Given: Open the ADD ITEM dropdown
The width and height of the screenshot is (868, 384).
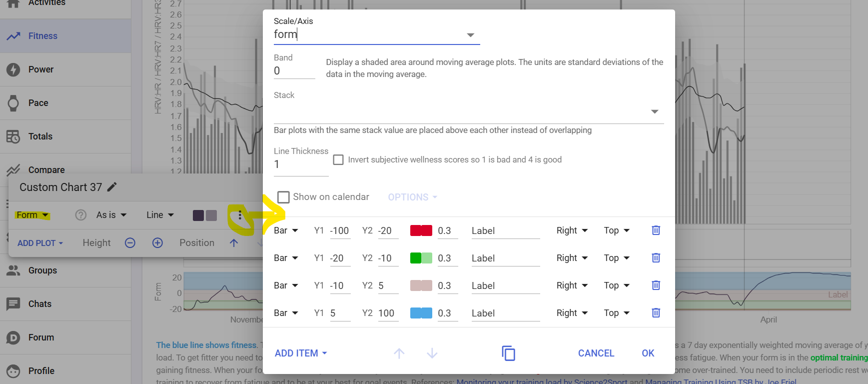Looking at the screenshot, I should tap(301, 353).
